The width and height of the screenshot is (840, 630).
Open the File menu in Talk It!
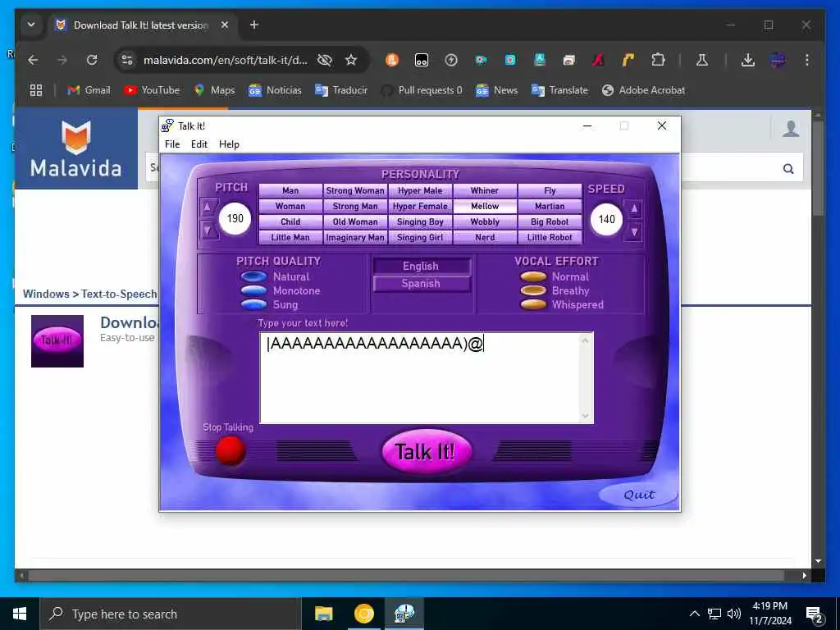[172, 144]
